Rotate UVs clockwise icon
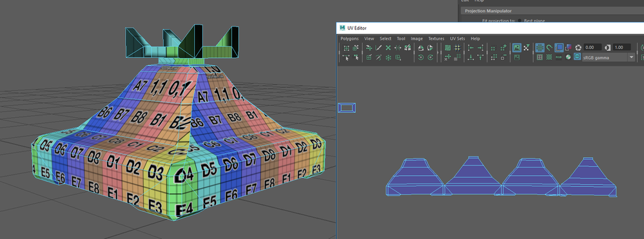Screen dimensions: 644x239 430,57
